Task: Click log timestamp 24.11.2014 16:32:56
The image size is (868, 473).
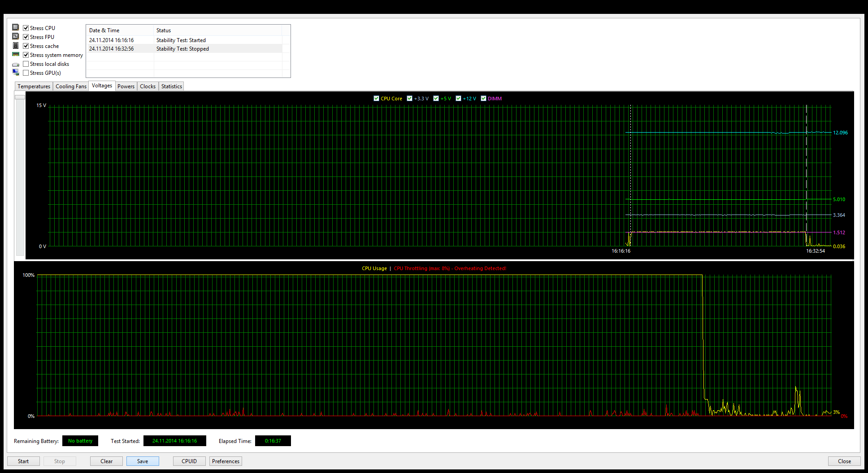Action: tap(111, 49)
